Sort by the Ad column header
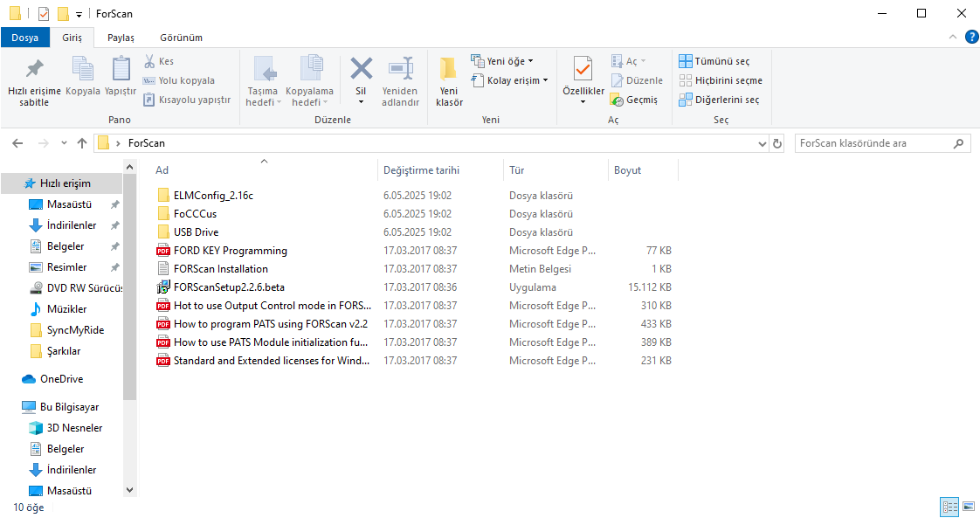This screenshot has width=980, height=518. tap(264, 170)
